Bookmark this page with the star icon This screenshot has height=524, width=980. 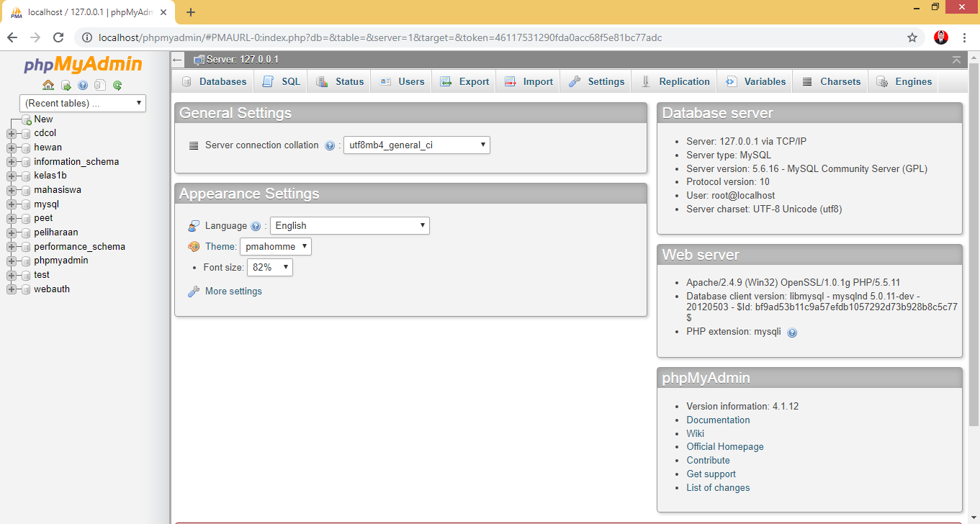click(912, 37)
